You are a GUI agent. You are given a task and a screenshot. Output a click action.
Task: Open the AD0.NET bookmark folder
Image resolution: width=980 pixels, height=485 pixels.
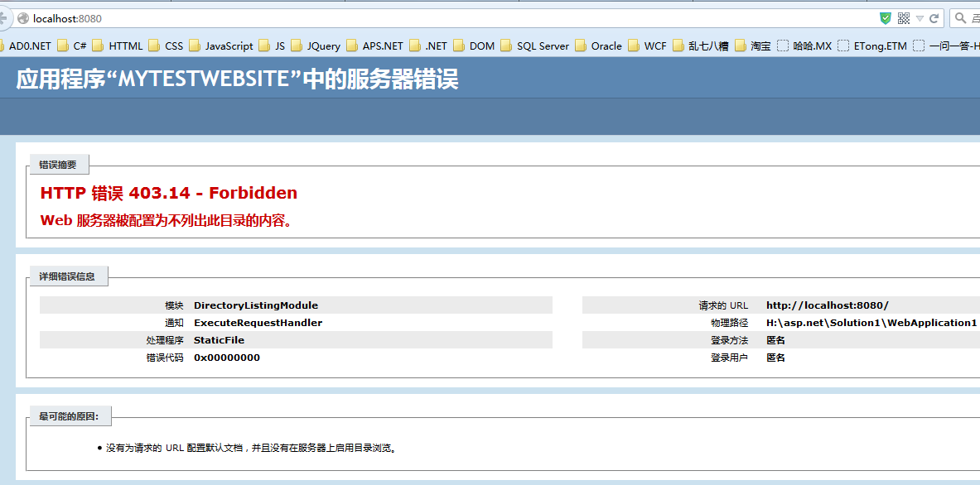pos(25,46)
